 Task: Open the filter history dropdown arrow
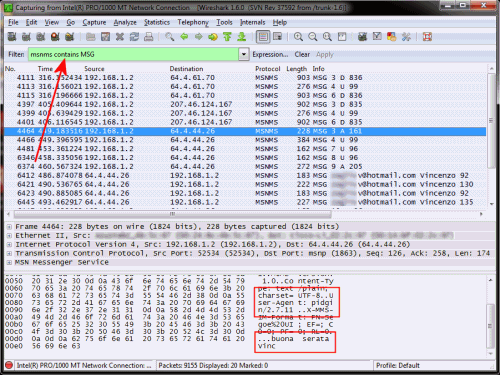click(244, 54)
